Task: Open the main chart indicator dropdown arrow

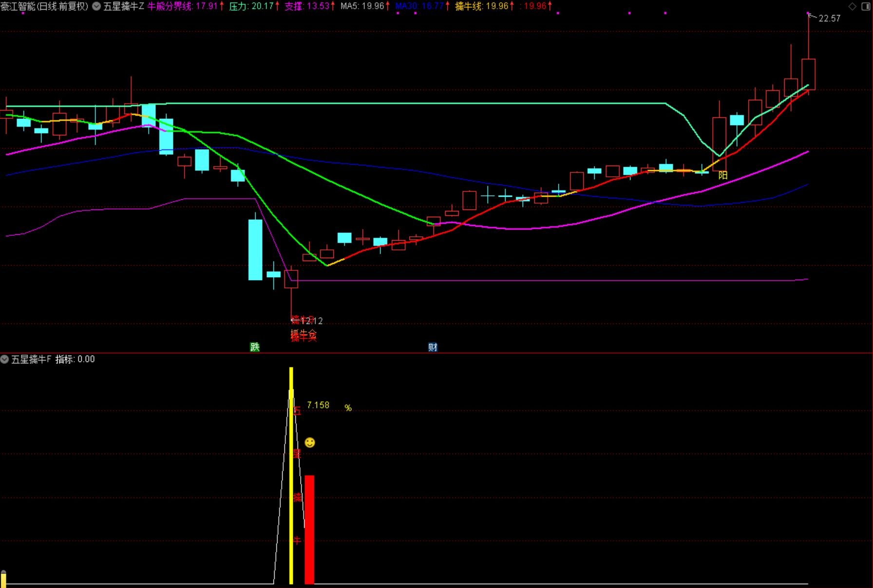Action: click(x=96, y=6)
